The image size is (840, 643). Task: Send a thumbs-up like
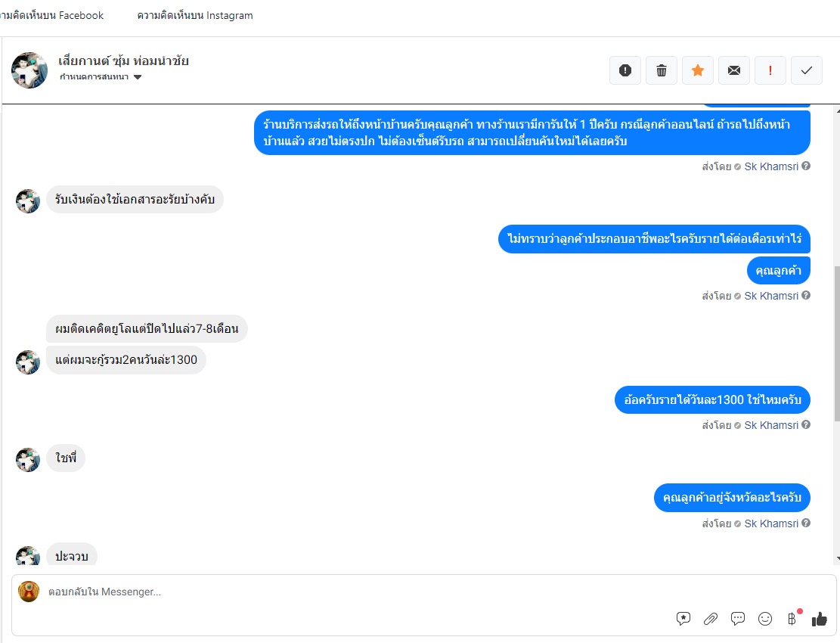pos(819,619)
